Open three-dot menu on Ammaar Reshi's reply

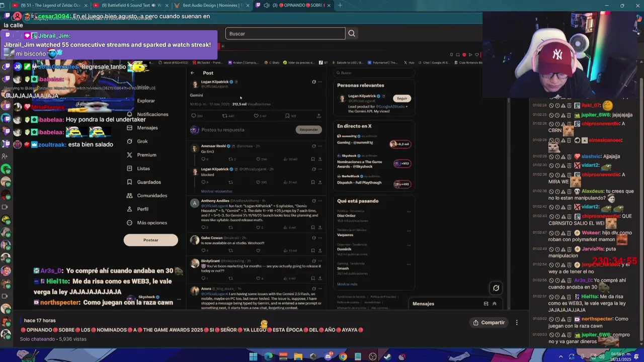coord(320,146)
